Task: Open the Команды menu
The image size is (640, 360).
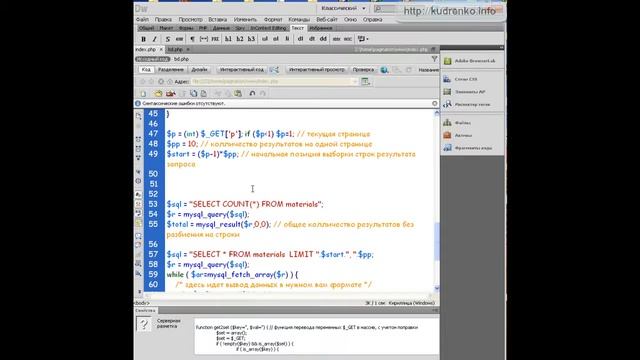Action: 299,19
